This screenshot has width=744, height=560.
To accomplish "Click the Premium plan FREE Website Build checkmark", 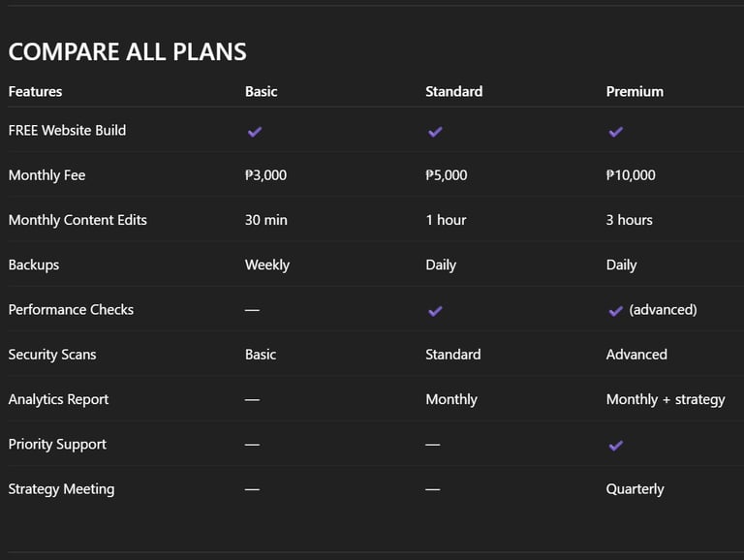I will [x=615, y=131].
